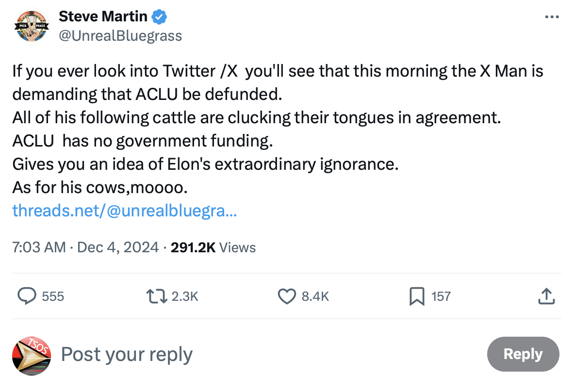This screenshot has width=575, height=392.
Task: Click the 555 replies count
Action: click(x=53, y=296)
